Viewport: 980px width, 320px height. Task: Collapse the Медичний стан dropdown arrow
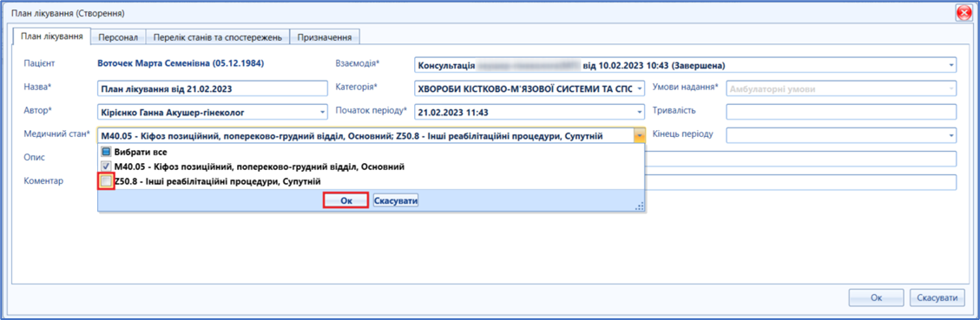[640, 135]
